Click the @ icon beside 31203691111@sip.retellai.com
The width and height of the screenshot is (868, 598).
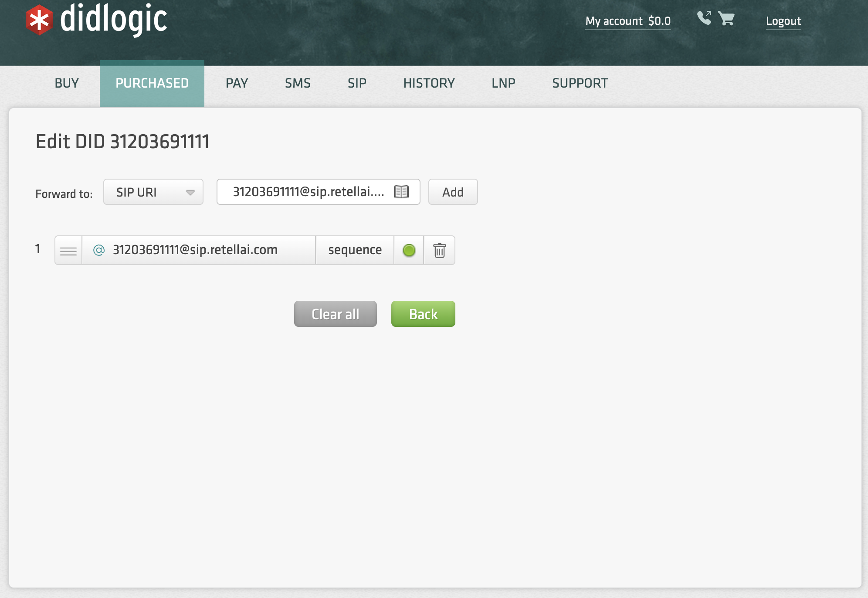pos(99,250)
